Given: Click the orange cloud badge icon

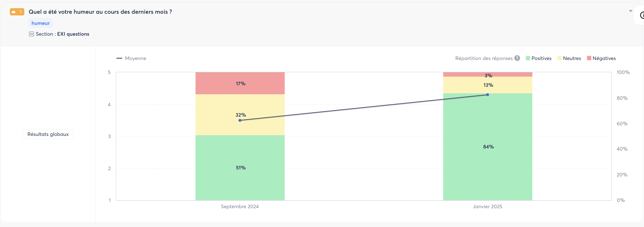Looking at the screenshot, I should point(14,12).
